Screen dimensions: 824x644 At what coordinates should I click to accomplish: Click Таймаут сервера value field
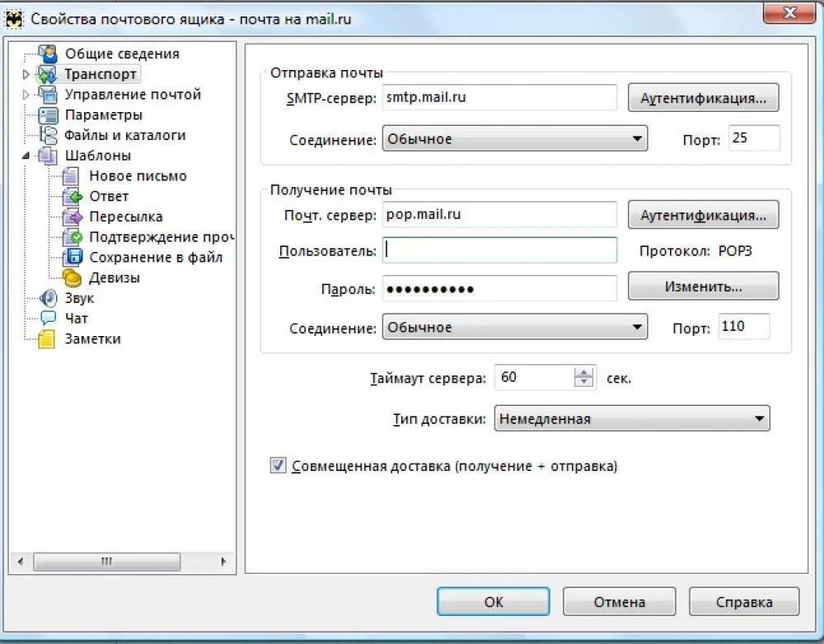click(x=535, y=377)
